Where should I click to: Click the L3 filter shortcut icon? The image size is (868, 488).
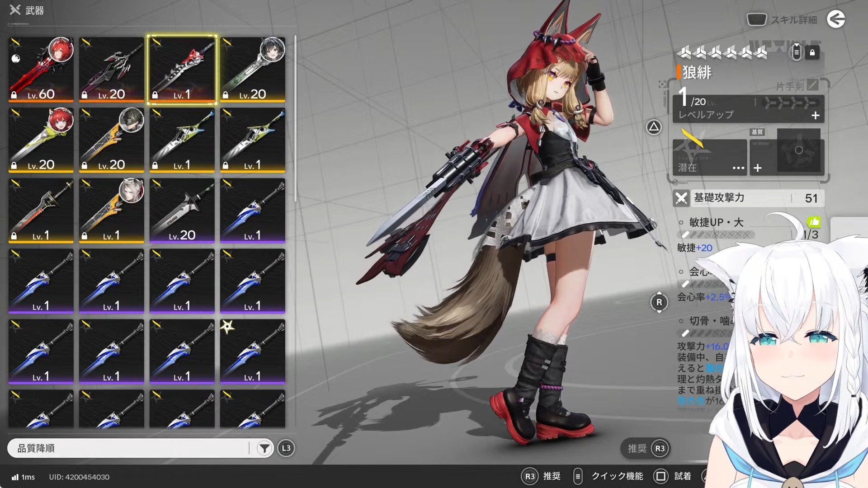pyautogui.click(x=286, y=448)
